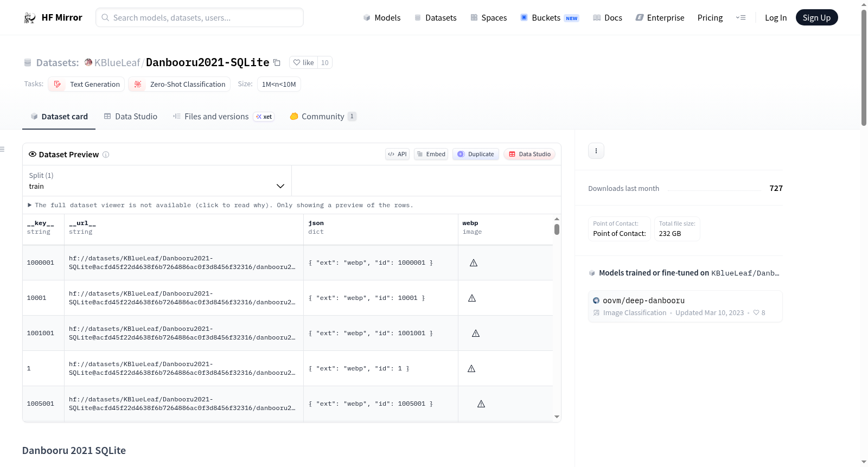Click the dataset table scrollbar thumb
The width and height of the screenshot is (868, 467).
click(x=557, y=229)
